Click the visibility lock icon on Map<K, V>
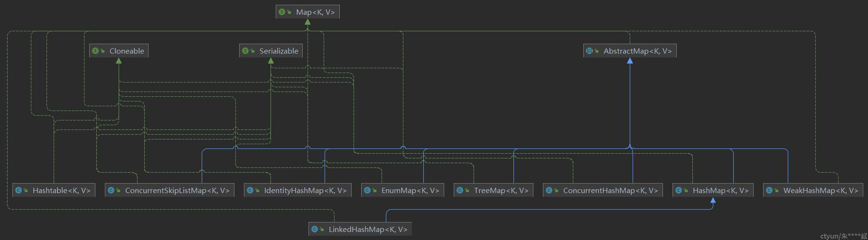Viewport: 868px width, 240px height. click(x=289, y=12)
